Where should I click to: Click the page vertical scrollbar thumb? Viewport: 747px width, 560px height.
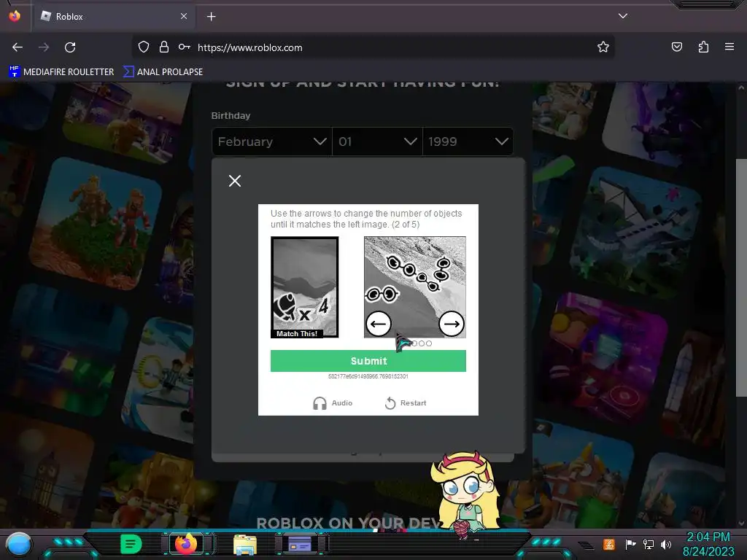click(741, 277)
